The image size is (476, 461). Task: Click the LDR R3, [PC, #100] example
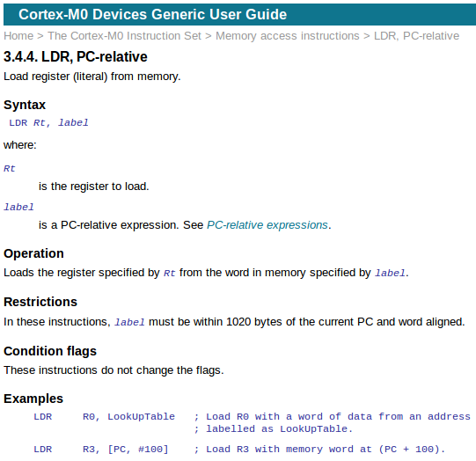click(101, 450)
